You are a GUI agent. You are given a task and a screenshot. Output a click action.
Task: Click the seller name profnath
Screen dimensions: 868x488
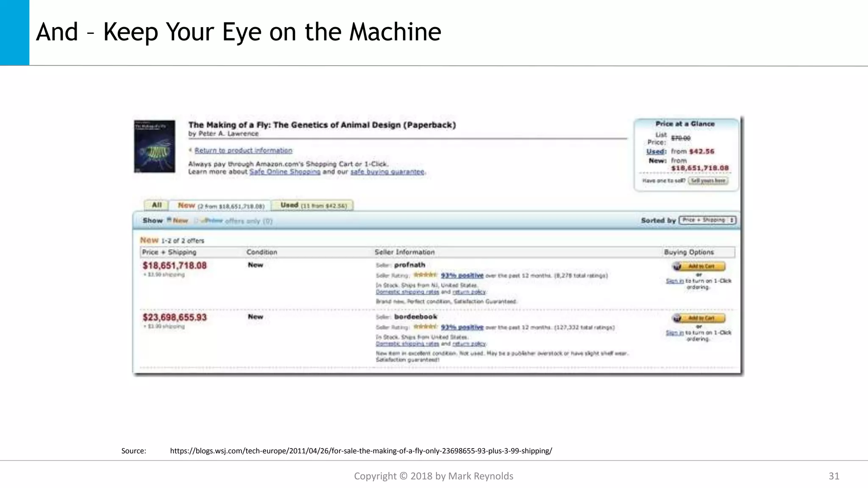(409, 265)
